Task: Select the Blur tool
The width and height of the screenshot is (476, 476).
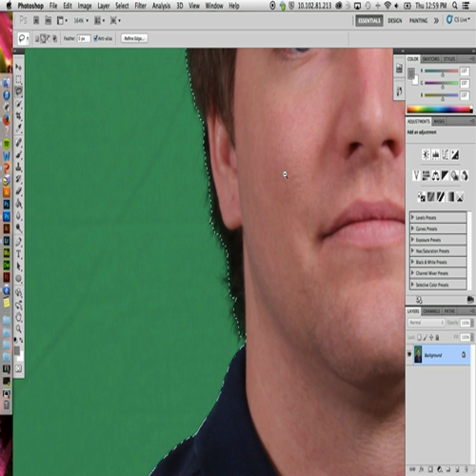Action: click(18, 216)
